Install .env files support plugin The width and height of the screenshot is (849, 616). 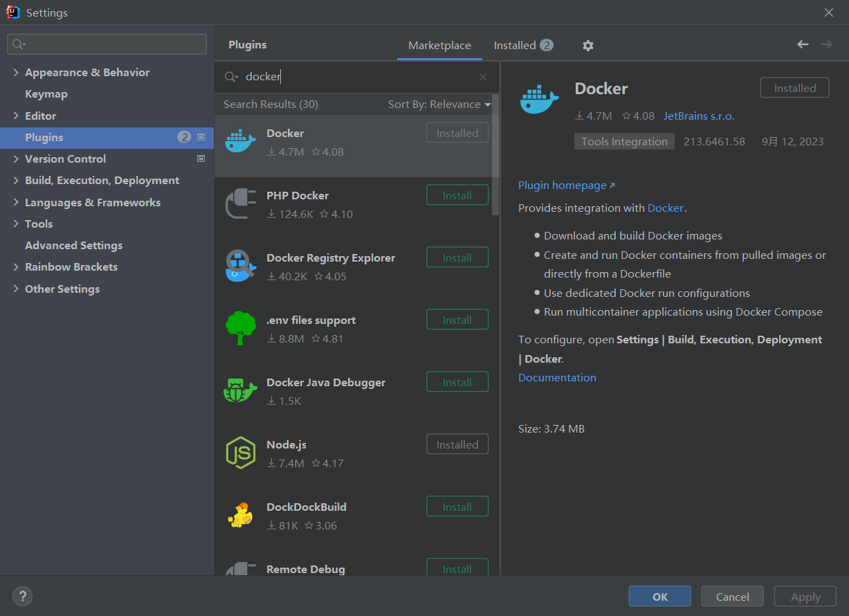point(457,320)
